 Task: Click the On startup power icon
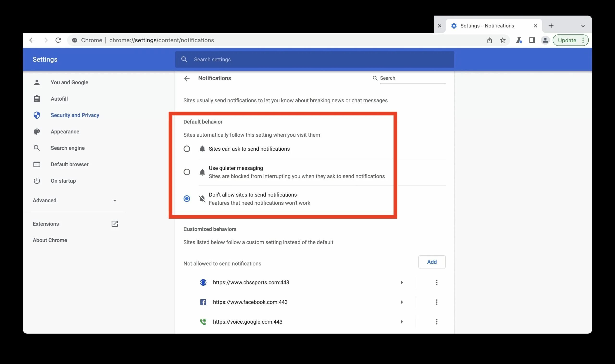coord(37,181)
